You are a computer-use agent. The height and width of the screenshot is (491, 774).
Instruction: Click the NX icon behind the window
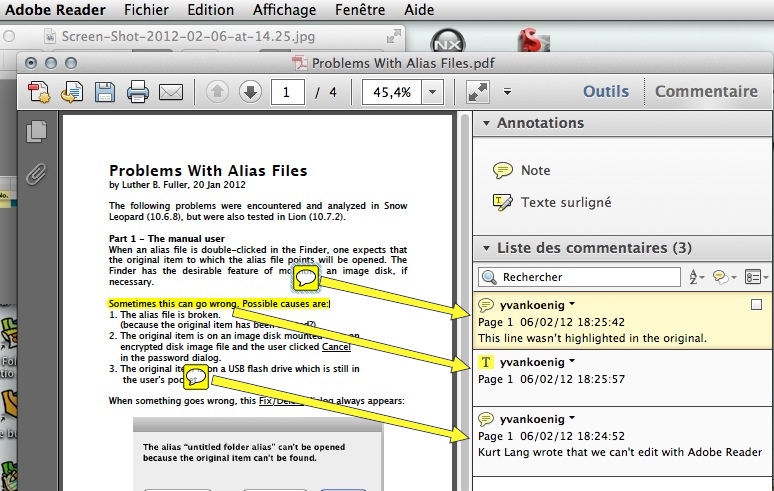point(448,41)
